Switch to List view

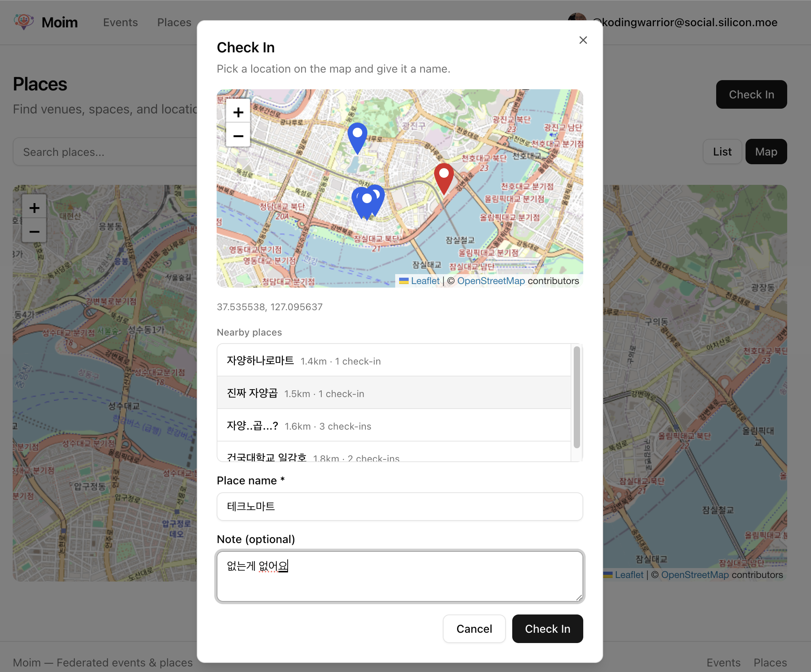(722, 152)
